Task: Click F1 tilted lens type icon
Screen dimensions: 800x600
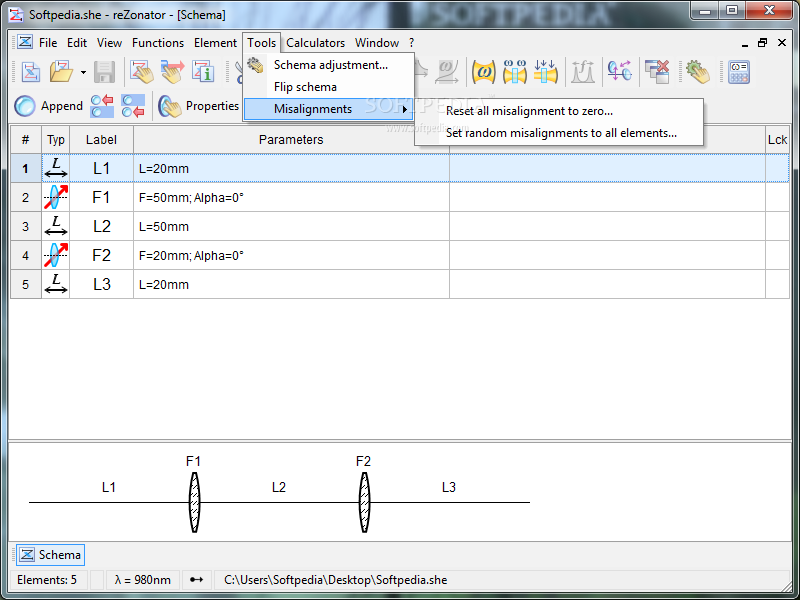Action: (56, 197)
